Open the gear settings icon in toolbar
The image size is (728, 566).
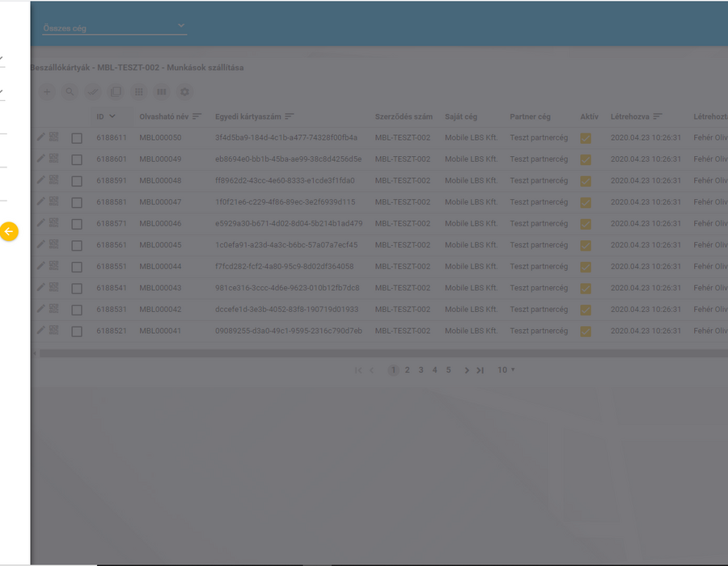184,92
